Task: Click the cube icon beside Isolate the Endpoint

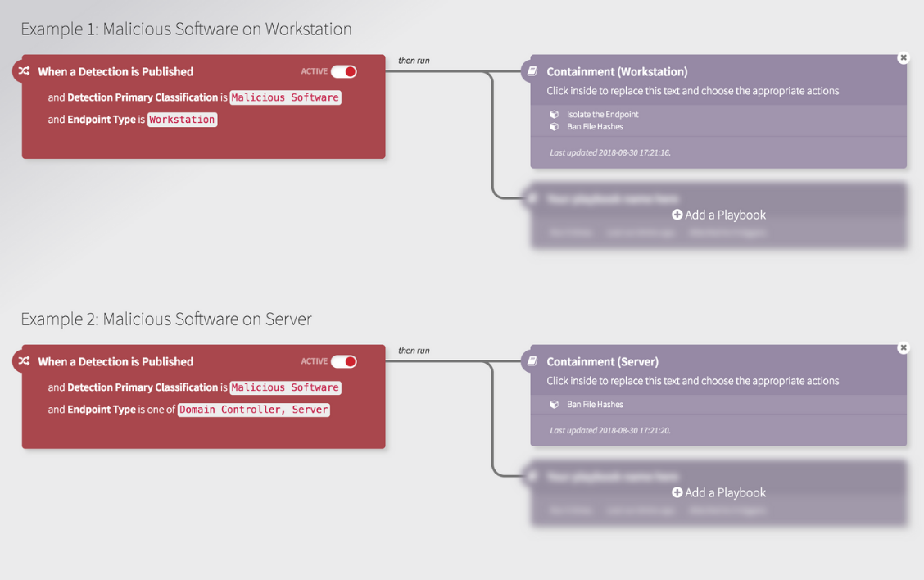Action: point(555,115)
